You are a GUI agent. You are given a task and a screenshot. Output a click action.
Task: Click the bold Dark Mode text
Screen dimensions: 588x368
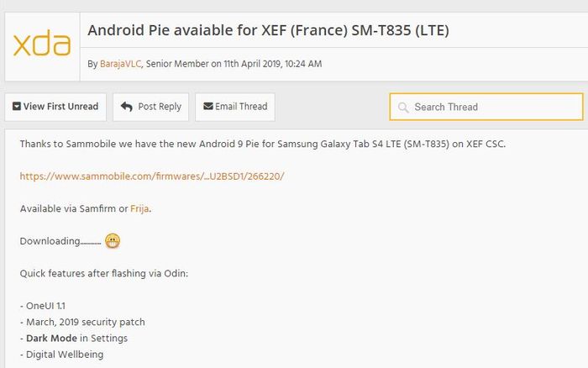click(51, 339)
